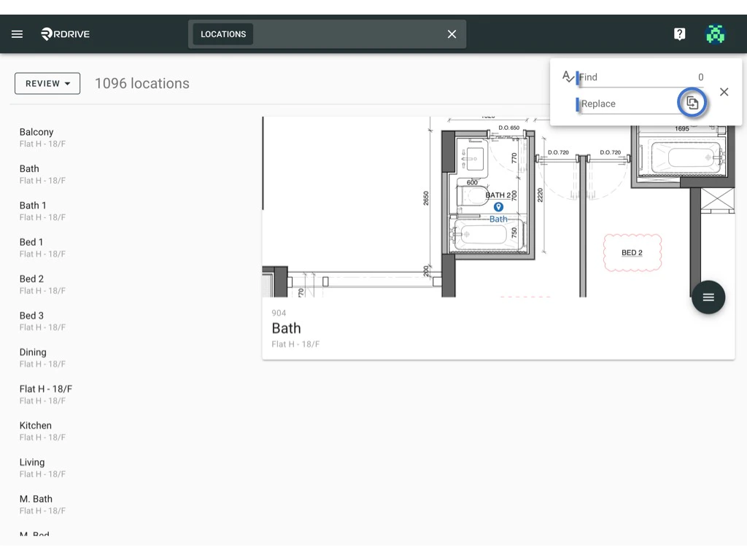The height and width of the screenshot is (560, 747).
Task: Select Living in the locations list
Action: pos(42,467)
